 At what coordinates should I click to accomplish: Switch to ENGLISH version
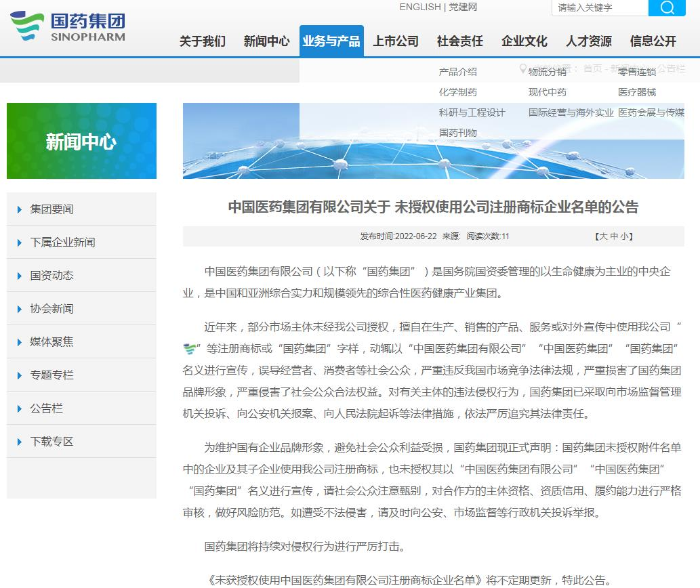pos(420,7)
